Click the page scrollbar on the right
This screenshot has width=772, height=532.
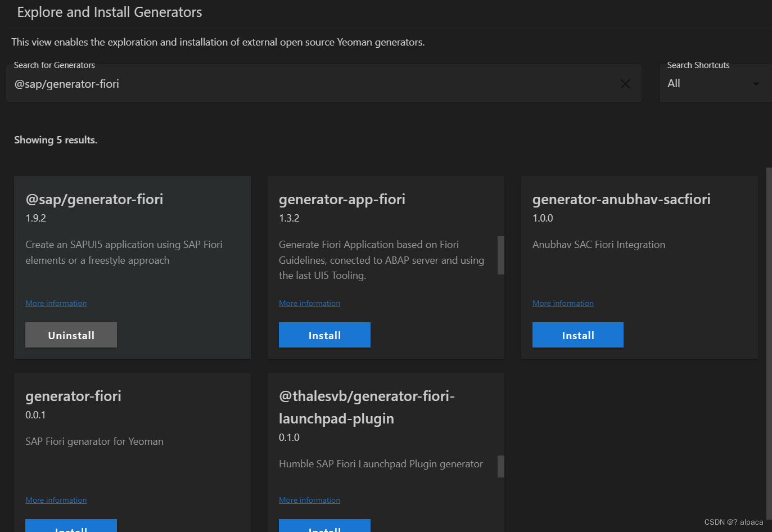[768, 225]
